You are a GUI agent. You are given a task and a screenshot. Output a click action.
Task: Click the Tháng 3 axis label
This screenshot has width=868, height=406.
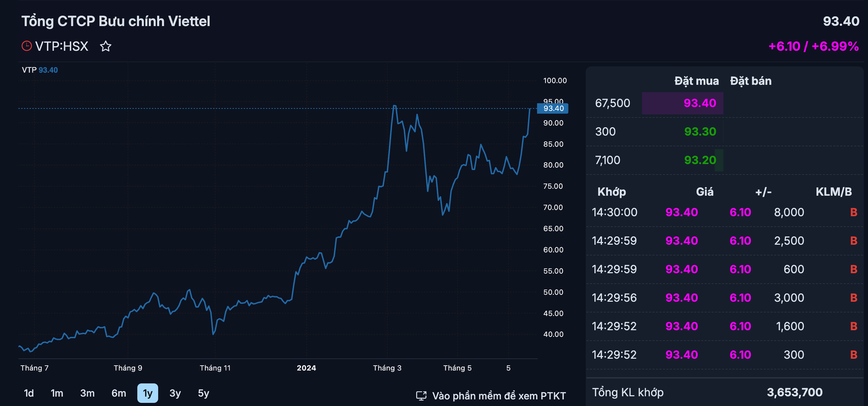(x=387, y=368)
